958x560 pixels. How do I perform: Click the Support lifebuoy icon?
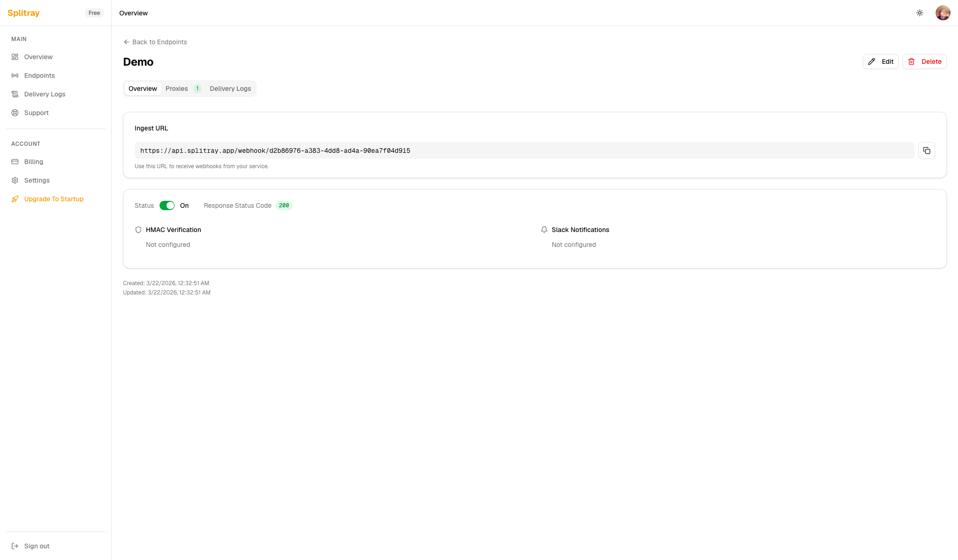15,113
